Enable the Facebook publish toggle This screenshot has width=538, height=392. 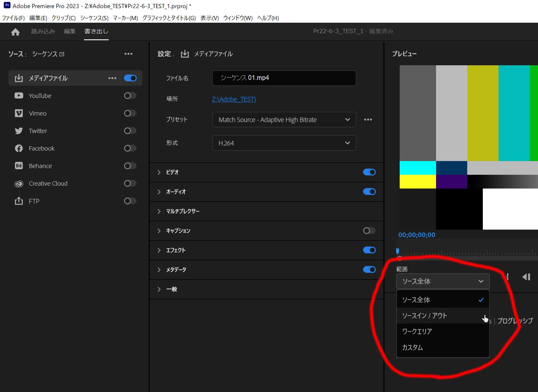[x=130, y=148]
